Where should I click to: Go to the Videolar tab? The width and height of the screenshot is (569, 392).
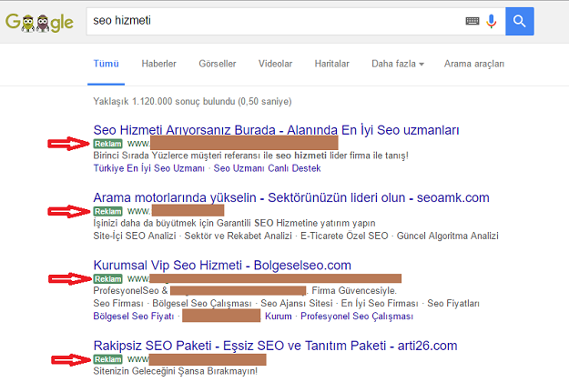(x=275, y=64)
